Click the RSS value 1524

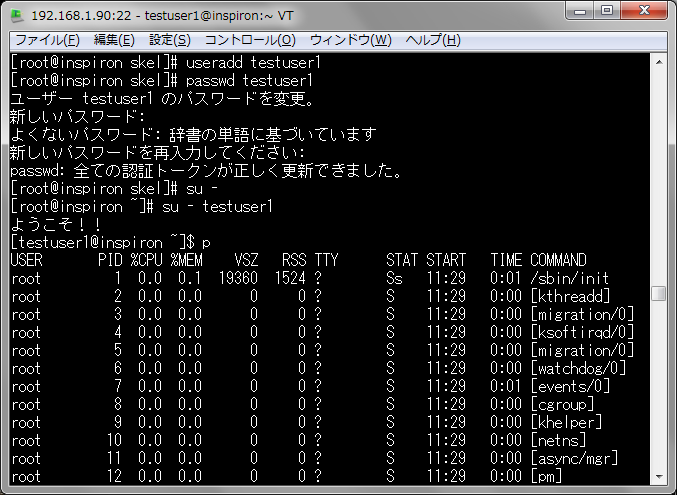290,279
